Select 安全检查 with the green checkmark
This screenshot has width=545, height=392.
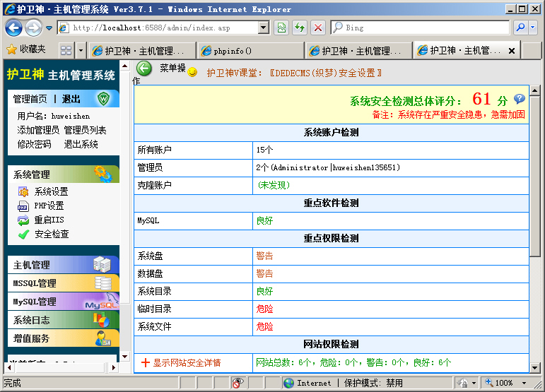pyautogui.click(x=51, y=234)
